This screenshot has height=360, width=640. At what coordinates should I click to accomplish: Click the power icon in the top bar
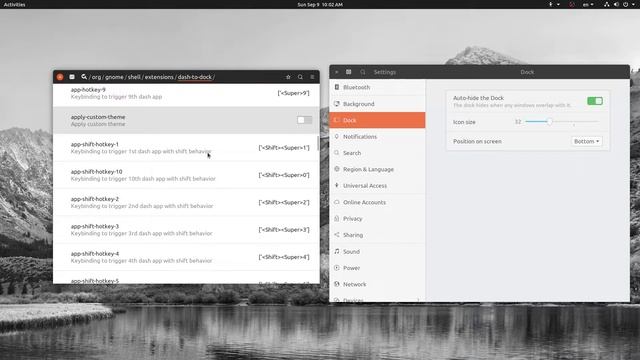pyautogui.click(x=625, y=4)
